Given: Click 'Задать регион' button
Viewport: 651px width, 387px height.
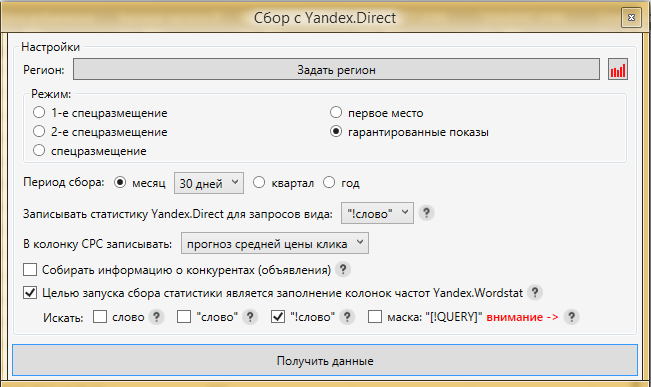Looking at the screenshot, I should (336, 69).
